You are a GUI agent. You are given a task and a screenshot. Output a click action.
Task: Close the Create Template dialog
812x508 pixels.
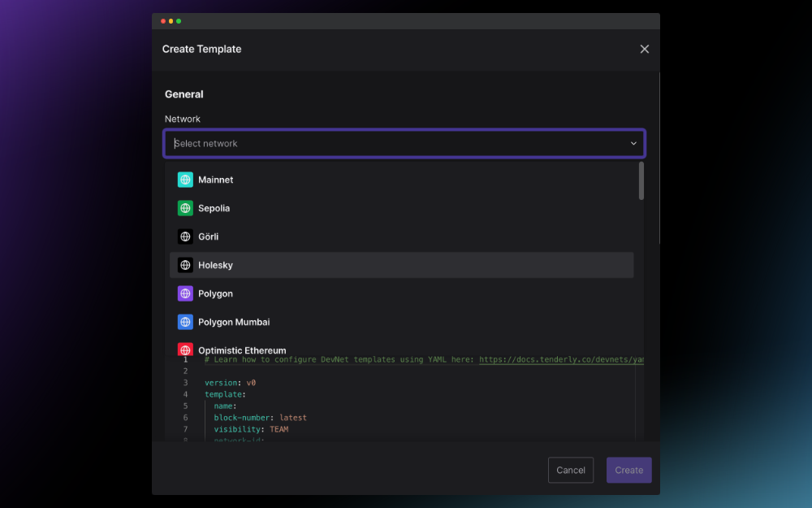pos(644,49)
